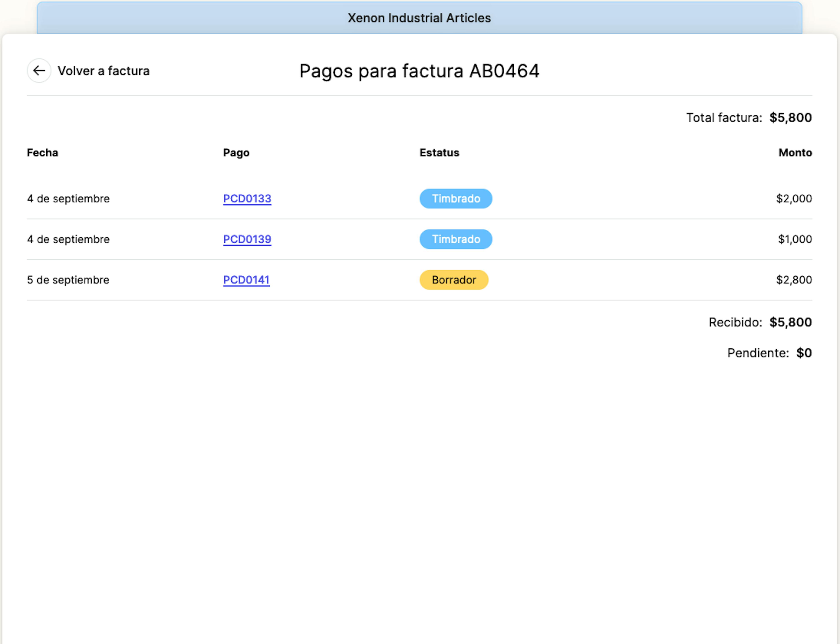Click the 5 de septiembre date
Viewport: 840px width, 644px height.
(x=68, y=280)
